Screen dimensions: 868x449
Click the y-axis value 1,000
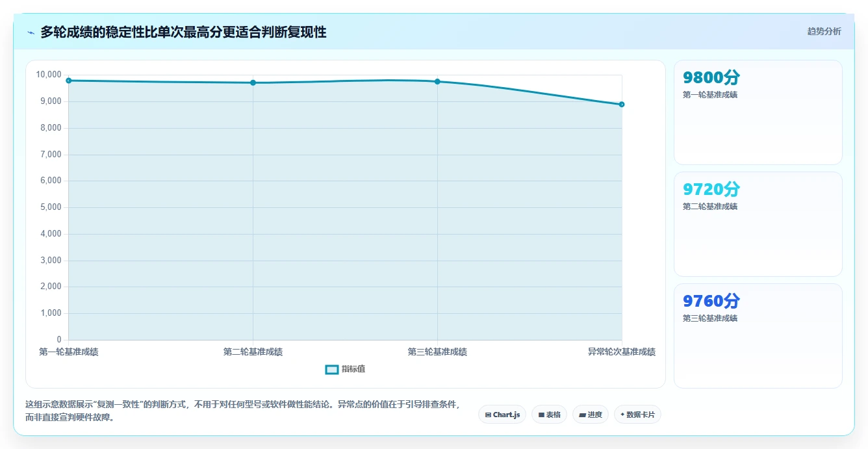[51, 313]
